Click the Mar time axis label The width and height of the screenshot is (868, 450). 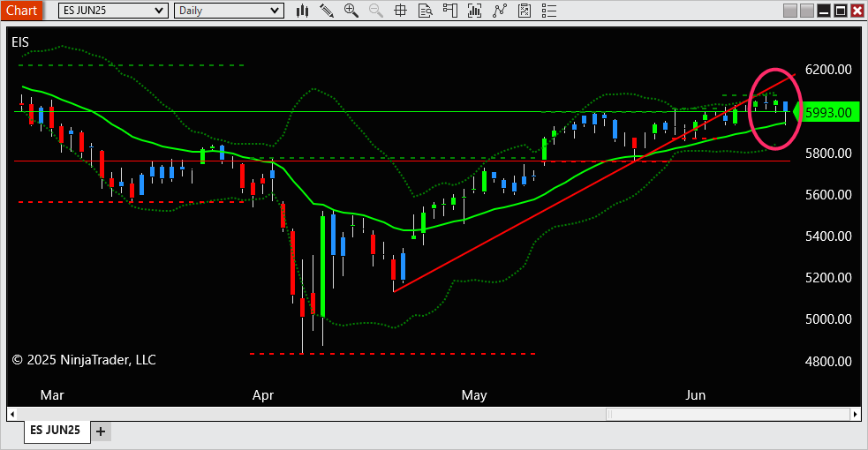tap(52, 395)
